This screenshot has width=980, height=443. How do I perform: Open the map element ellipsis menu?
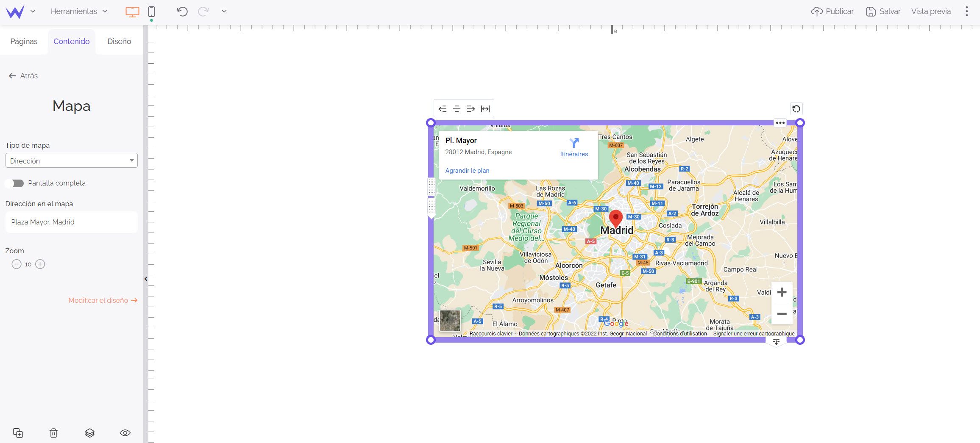click(x=780, y=123)
